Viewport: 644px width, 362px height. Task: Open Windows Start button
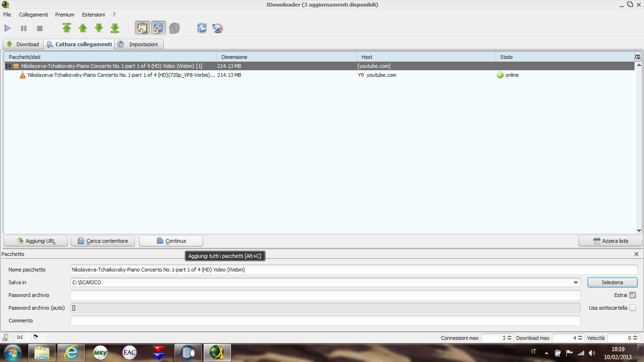click(12, 353)
